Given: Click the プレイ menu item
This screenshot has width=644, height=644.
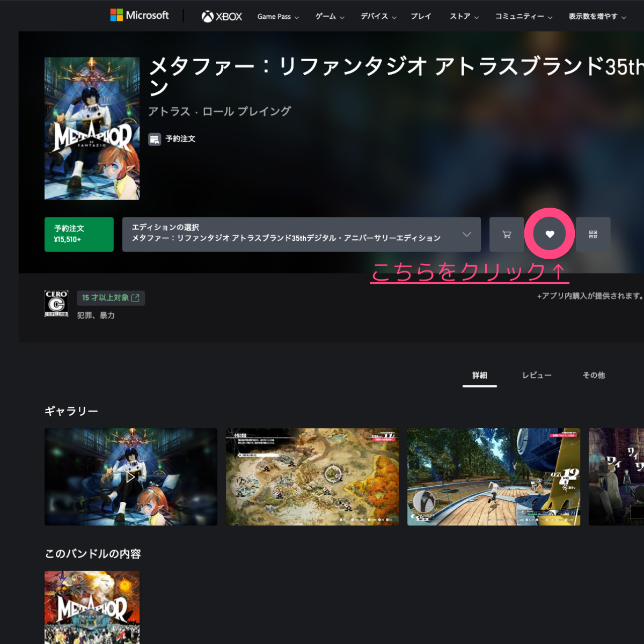Looking at the screenshot, I should [421, 17].
